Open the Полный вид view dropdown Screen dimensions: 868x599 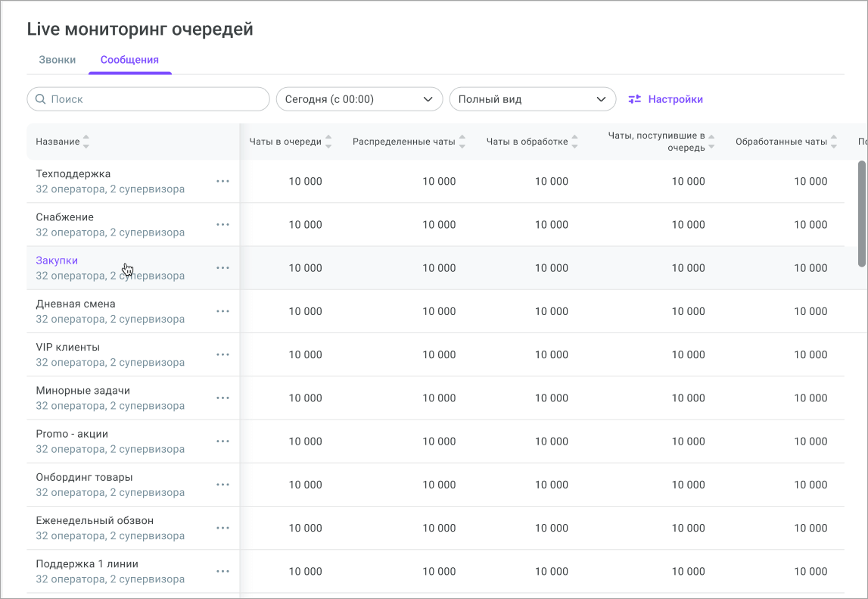[x=533, y=99]
